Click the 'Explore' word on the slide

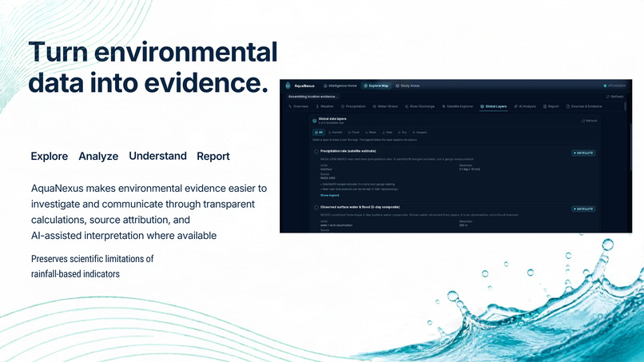(50, 156)
